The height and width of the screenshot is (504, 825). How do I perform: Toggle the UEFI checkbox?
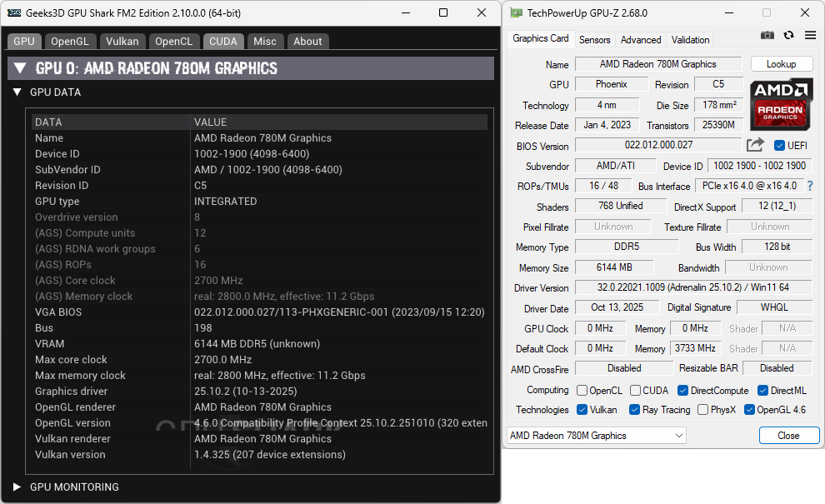[779, 146]
